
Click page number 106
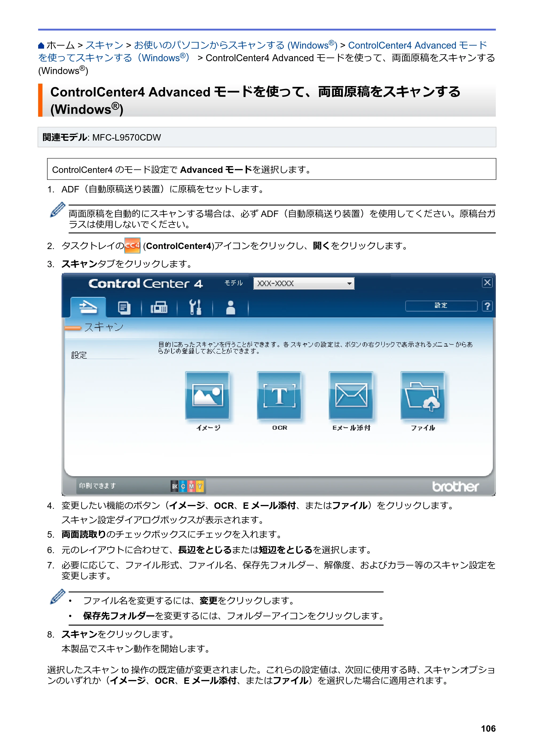pyautogui.click(x=488, y=728)
